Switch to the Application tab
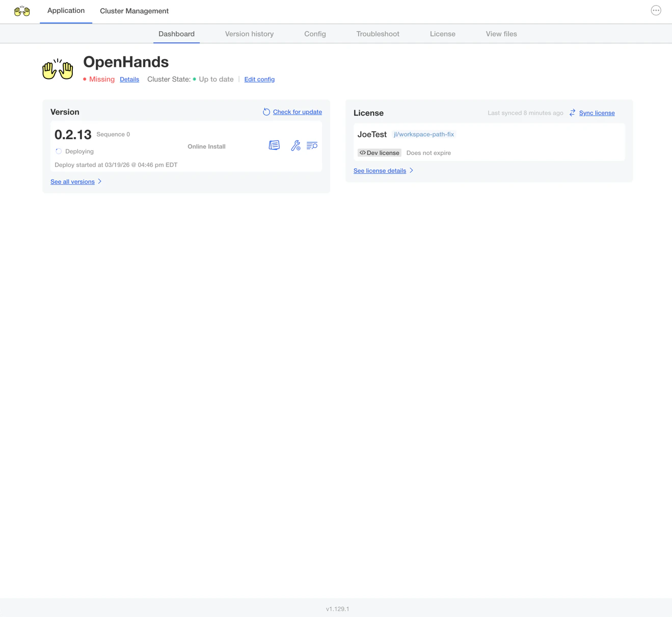 [x=66, y=11]
